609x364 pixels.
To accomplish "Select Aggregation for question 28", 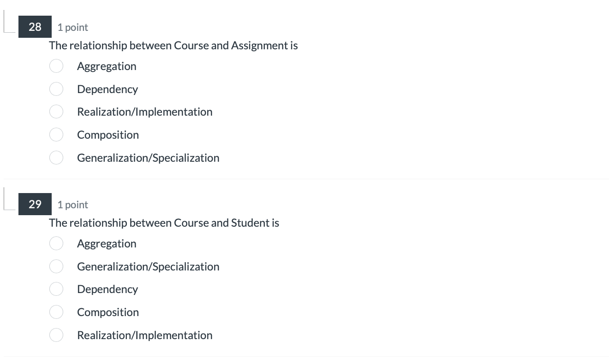I will coord(56,66).
